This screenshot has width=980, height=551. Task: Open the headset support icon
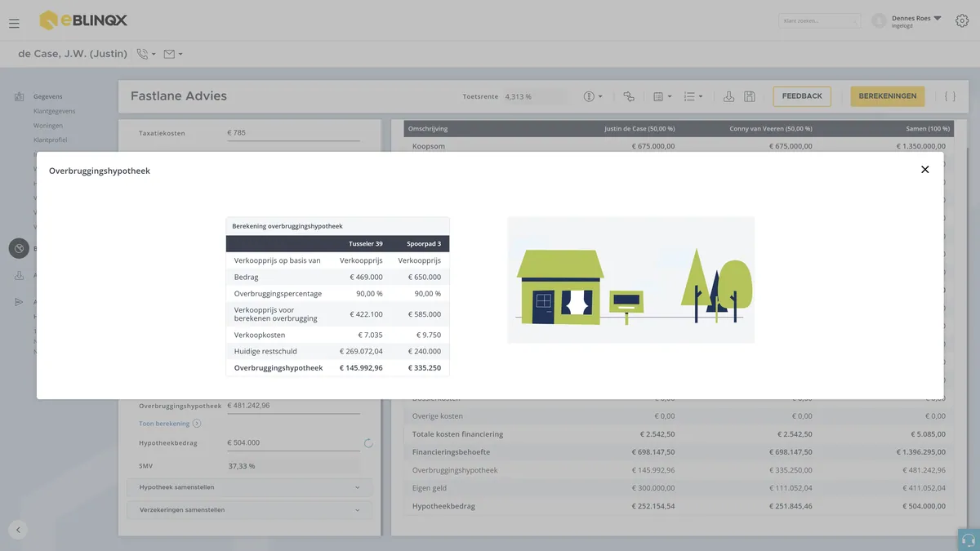[x=969, y=540]
